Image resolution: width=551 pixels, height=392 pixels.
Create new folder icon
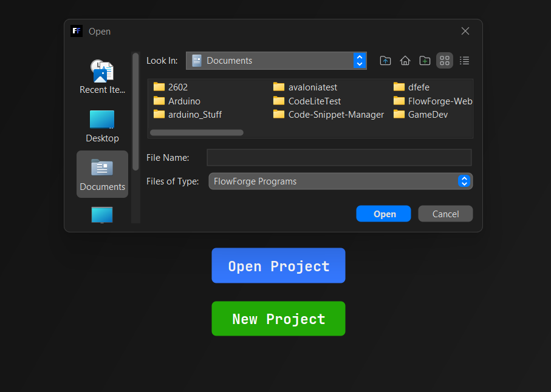tap(425, 61)
